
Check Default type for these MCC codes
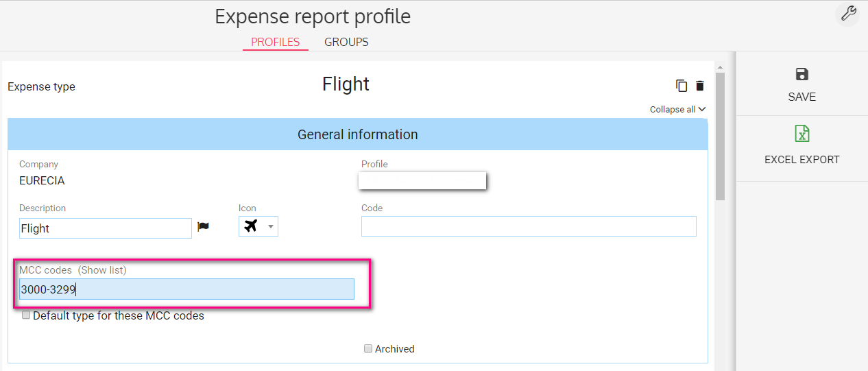[26, 315]
